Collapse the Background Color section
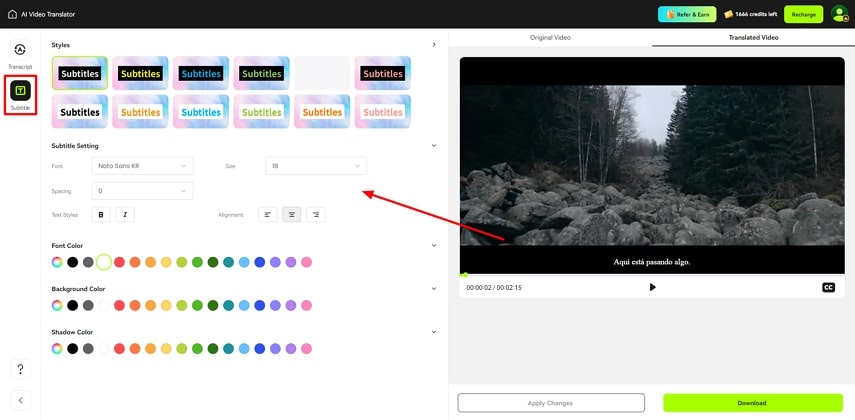Screen dimensions: 855x420 [434, 289]
